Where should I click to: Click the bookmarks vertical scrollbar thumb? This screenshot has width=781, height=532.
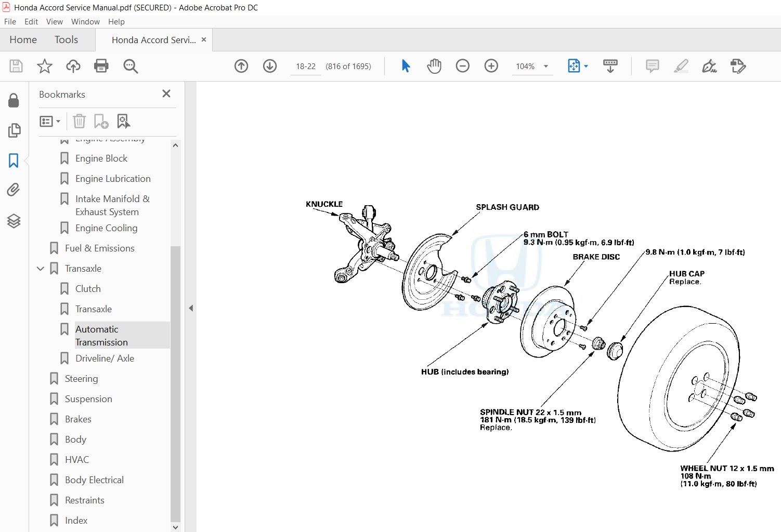coord(175,383)
